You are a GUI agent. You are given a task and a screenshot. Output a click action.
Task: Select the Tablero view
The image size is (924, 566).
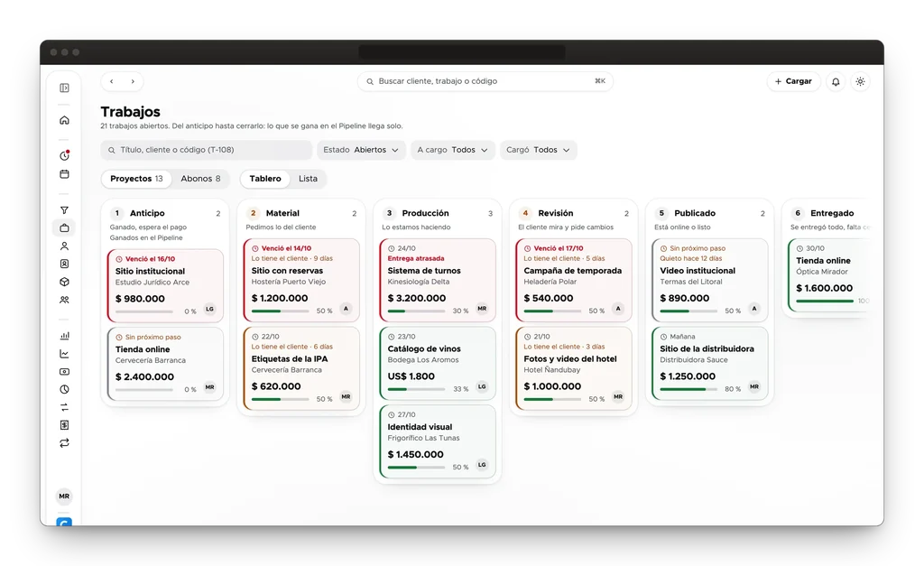tap(265, 179)
